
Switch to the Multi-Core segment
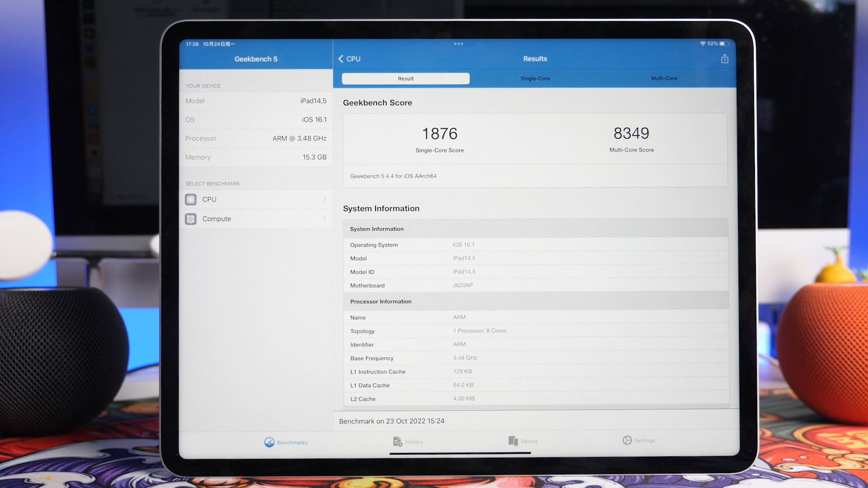point(664,78)
